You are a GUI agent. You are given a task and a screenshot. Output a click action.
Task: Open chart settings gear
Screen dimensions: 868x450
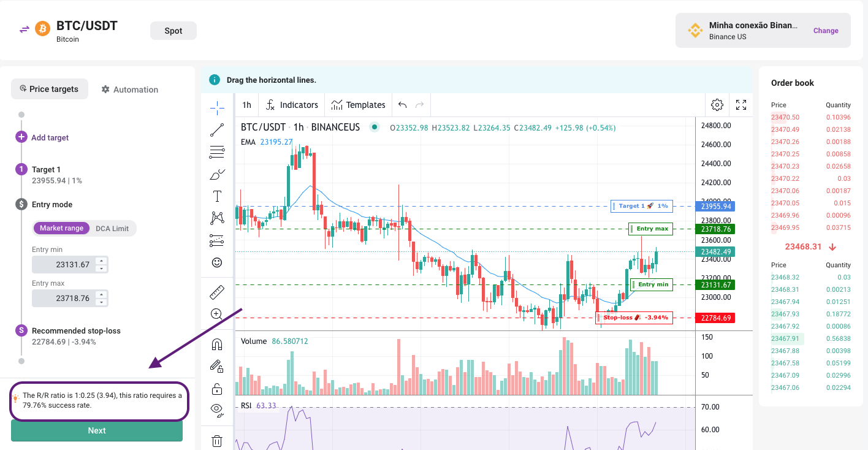(x=717, y=105)
